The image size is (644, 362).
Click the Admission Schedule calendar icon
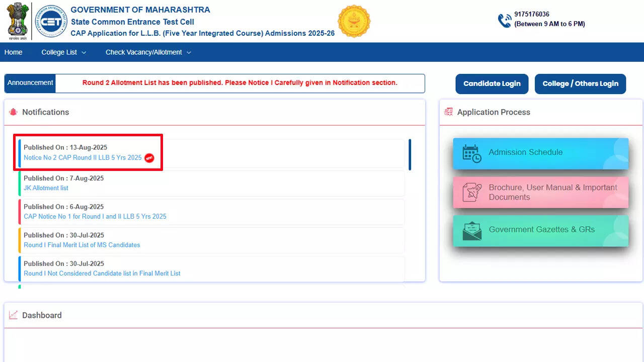(x=472, y=153)
